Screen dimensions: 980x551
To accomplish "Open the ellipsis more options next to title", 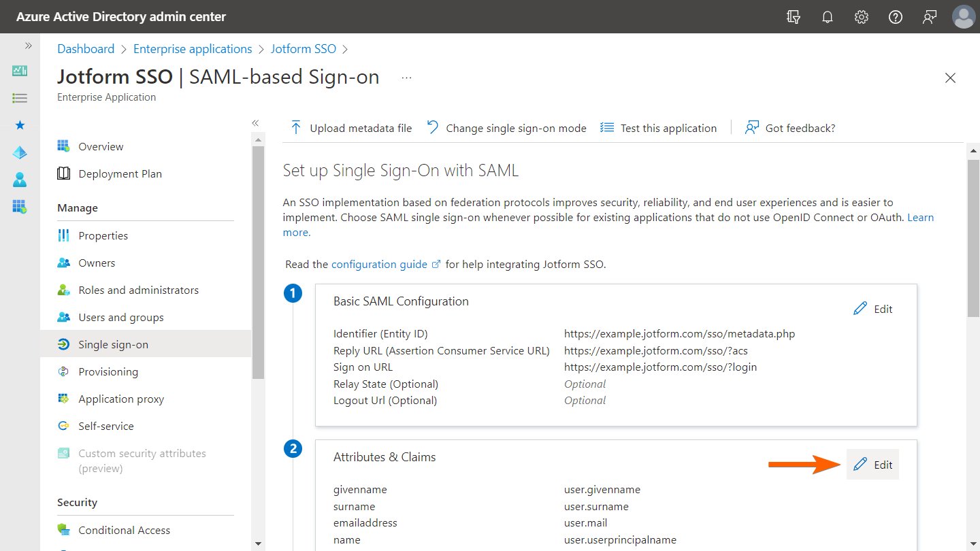I will (x=406, y=78).
